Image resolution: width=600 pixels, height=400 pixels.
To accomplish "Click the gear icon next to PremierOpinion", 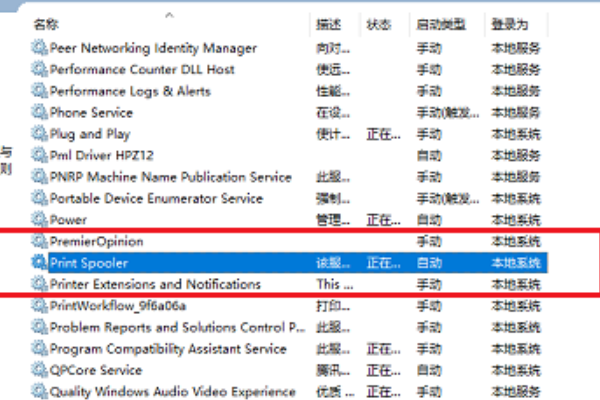I will (x=39, y=241).
